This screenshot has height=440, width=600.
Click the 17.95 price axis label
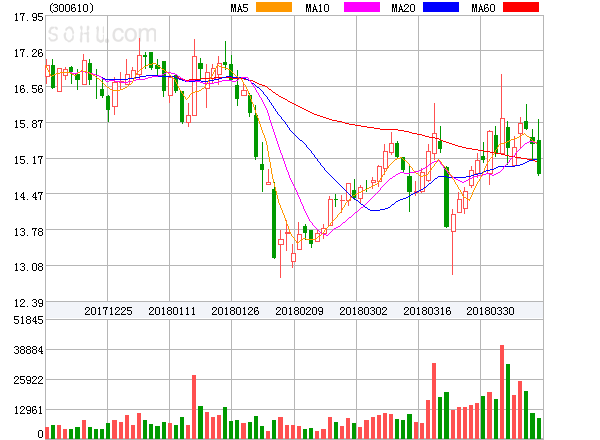tap(29, 17)
